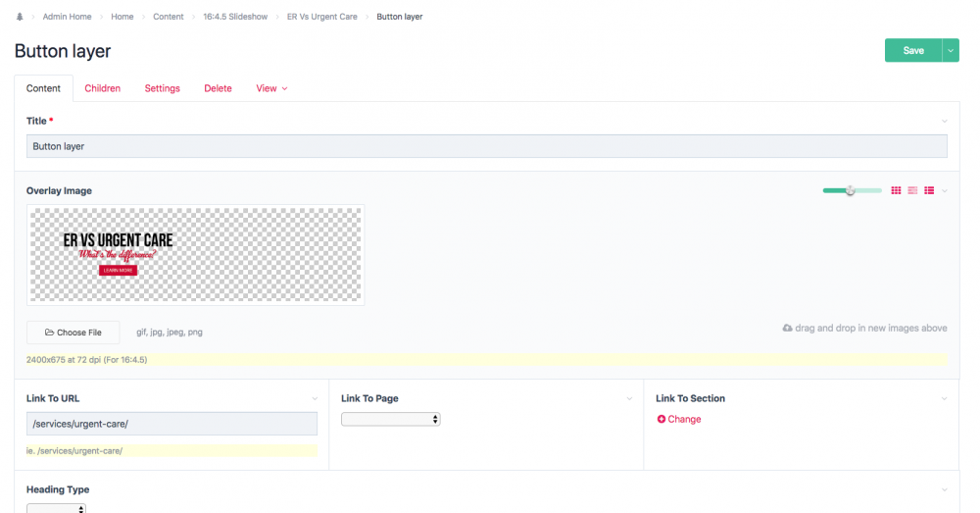The image size is (980, 513).
Task: Click the green Save button
Action: pyautogui.click(x=913, y=51)
